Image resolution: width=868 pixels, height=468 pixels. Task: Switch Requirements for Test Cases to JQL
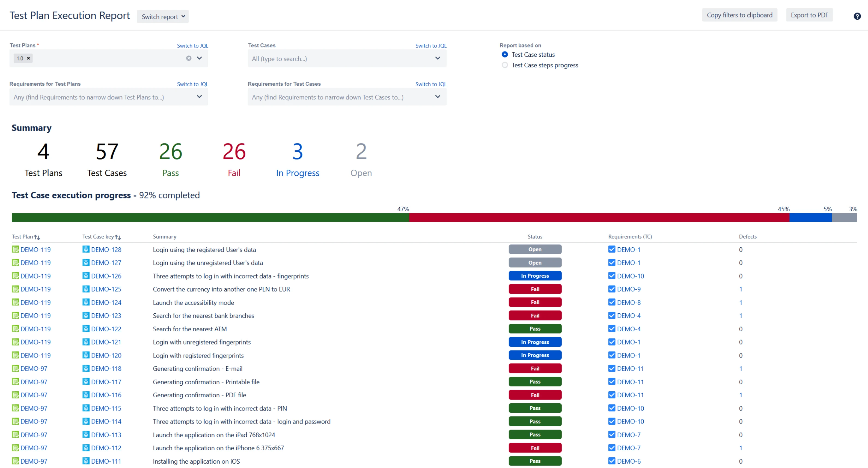tap(431, 84)
